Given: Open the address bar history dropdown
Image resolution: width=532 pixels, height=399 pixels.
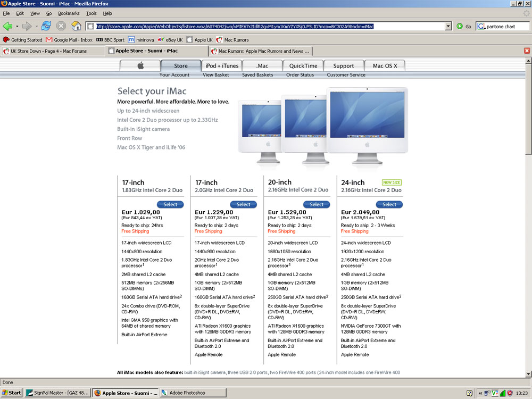Looking at the screenshot, I should coord(448,26).
